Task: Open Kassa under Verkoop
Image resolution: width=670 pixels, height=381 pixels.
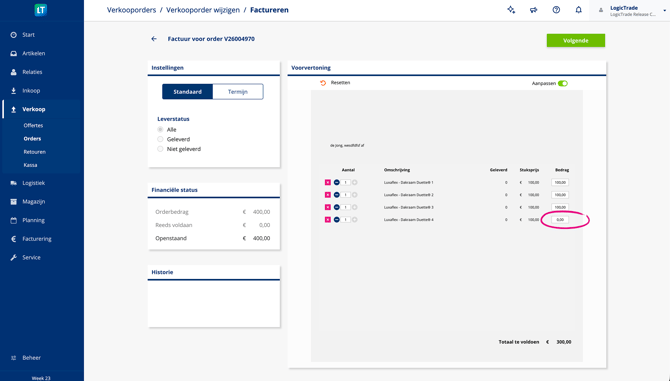Action: coord(30,165)
